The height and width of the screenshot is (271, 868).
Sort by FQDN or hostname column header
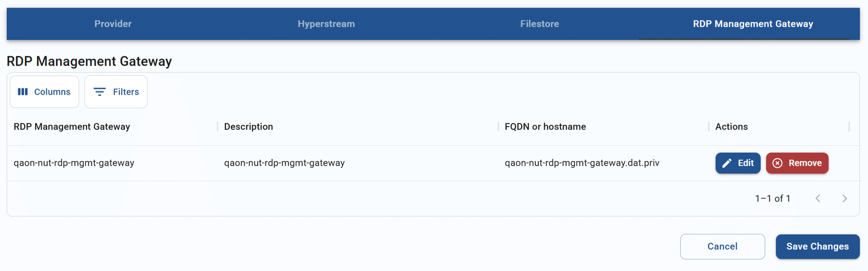point(545,127)
